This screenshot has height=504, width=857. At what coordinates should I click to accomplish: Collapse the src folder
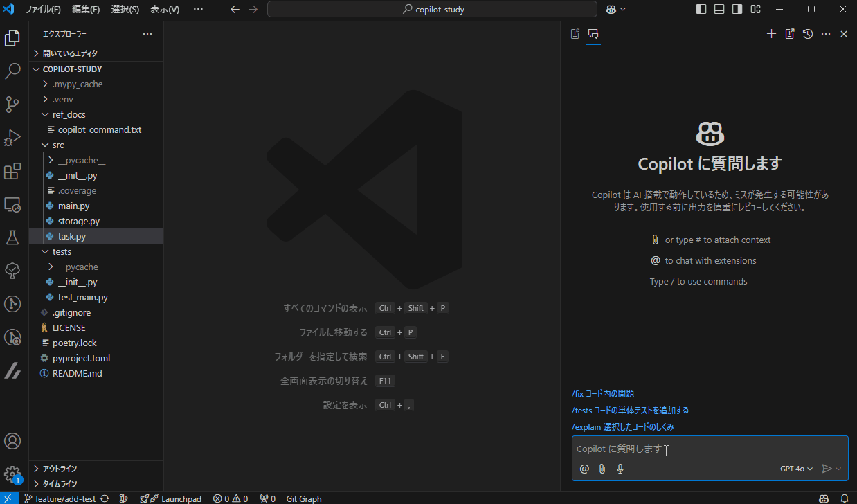tap(96, 145)
